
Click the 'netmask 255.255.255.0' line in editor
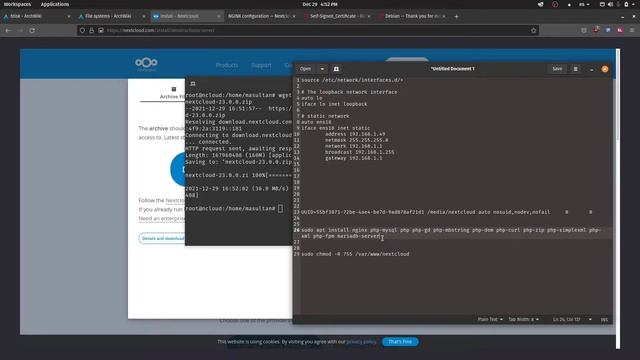[x=356, y=140]
